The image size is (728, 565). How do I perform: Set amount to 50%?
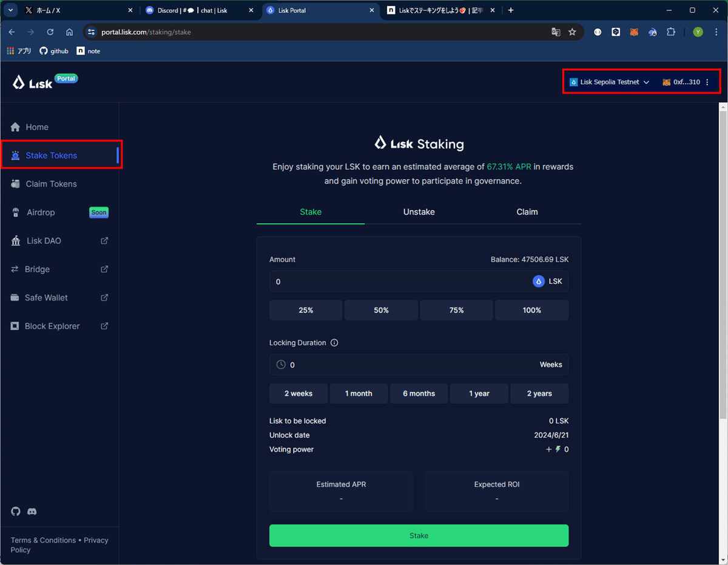[381, 310]
